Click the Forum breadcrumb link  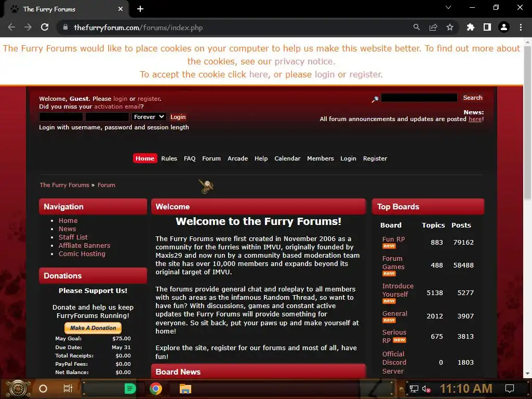(106, 185)
